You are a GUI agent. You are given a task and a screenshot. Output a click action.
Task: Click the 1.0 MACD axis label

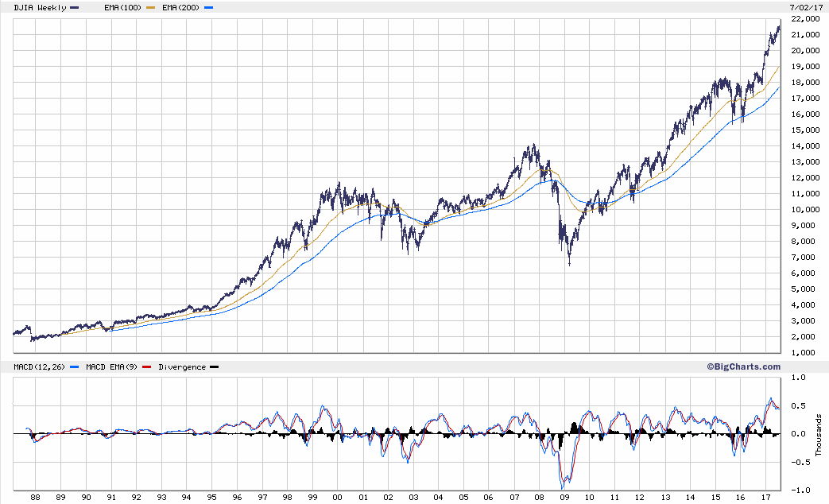click(799, 377)
